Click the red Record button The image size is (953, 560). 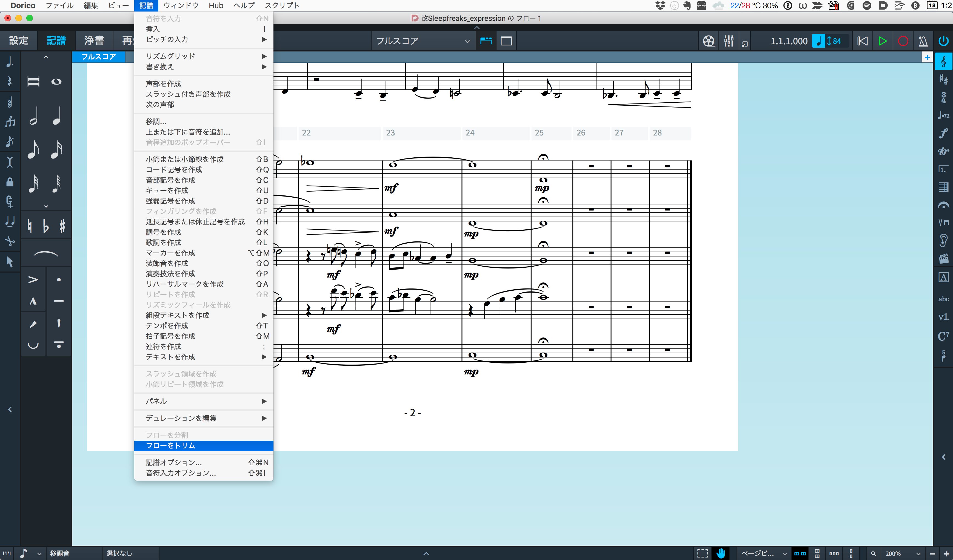click(x=903, y=41)
